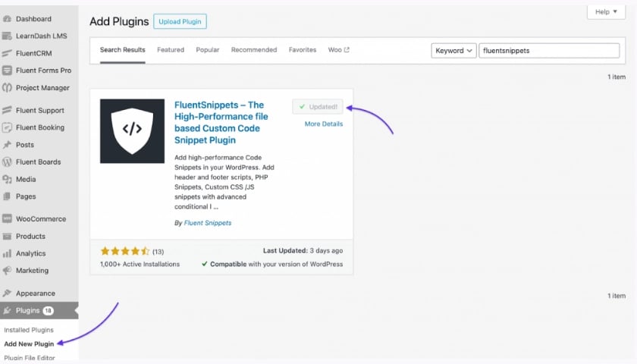
Task: Click the plugin description paragraph
Action: (224, 182)
